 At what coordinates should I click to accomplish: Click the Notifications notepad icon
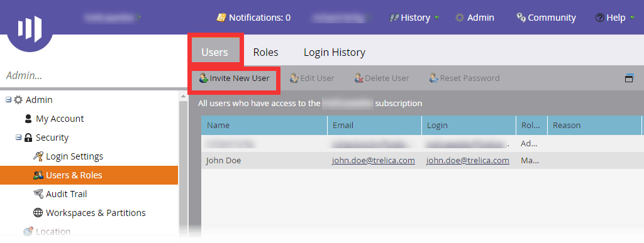(x=221, y=18)
